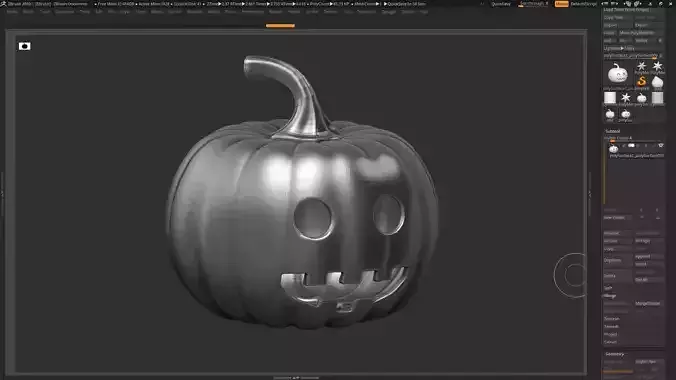Click the Del All button

point(649,280)
